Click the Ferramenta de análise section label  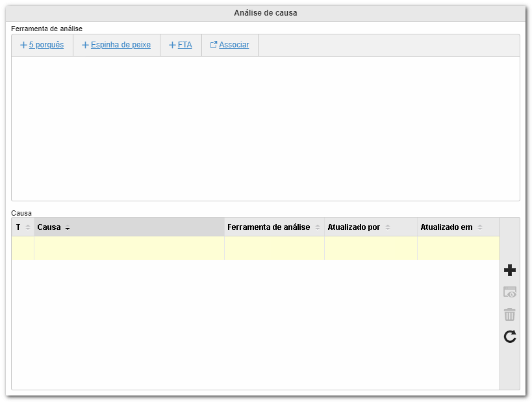(47, 29)
